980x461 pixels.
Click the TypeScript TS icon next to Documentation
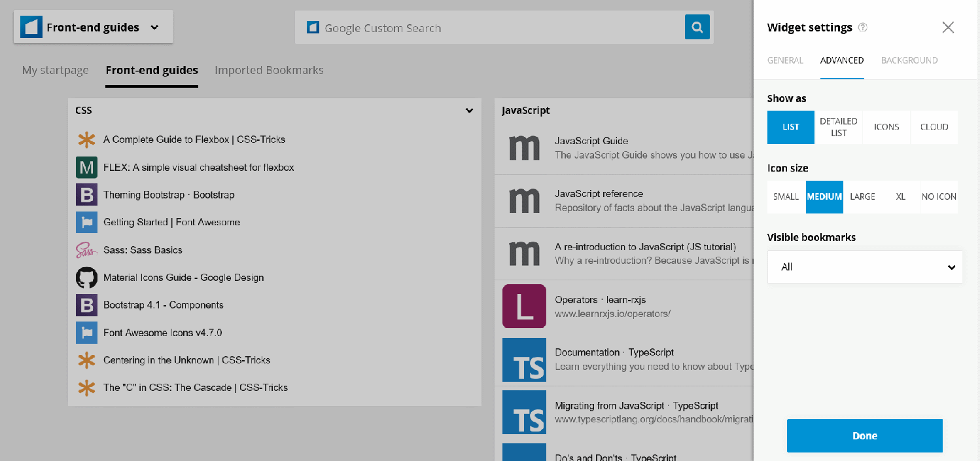point(524,360)
